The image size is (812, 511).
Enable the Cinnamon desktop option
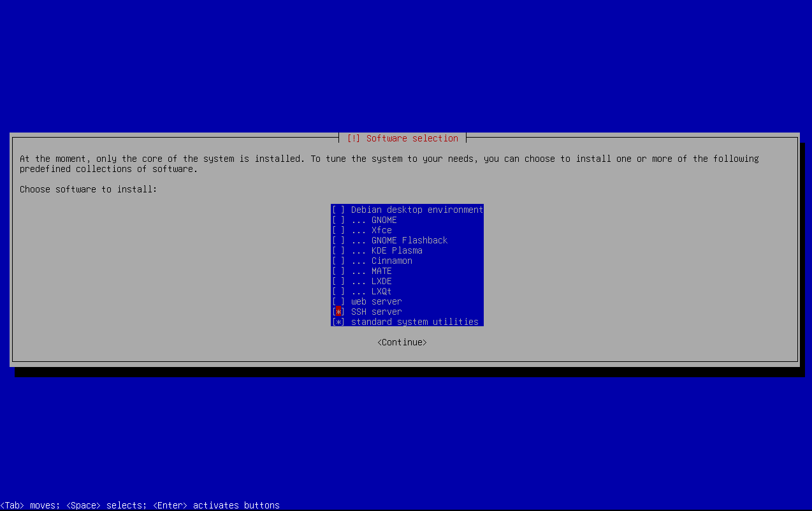(x=338, y=261)
